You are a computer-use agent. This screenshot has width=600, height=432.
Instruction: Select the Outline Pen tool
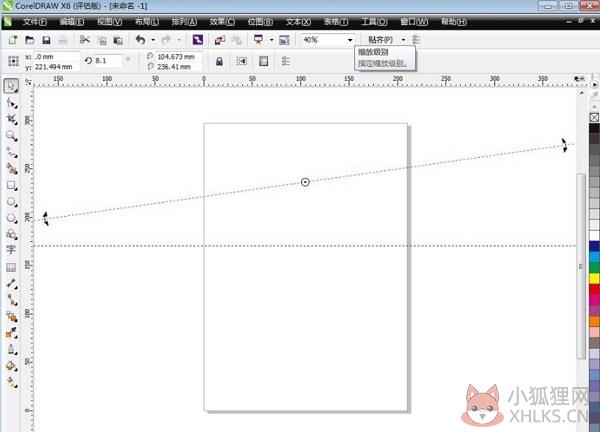point(11,349)
